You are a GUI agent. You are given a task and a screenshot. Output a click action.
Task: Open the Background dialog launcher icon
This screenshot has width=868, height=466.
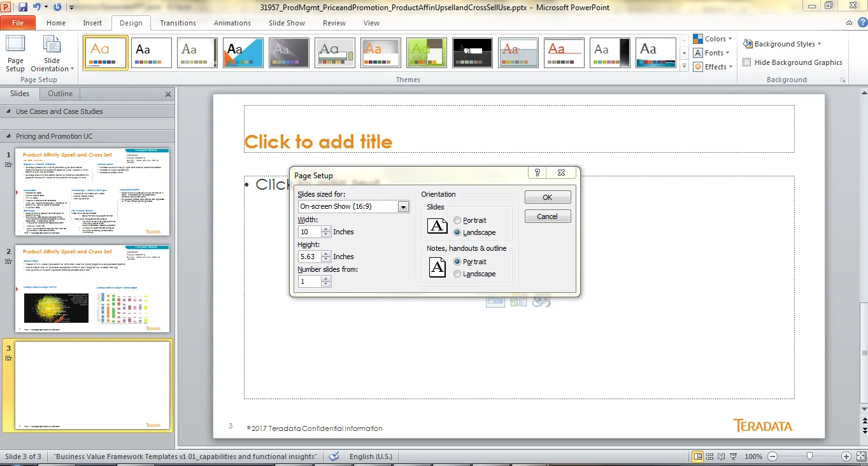pyautogui.click(x=843, y=80)
